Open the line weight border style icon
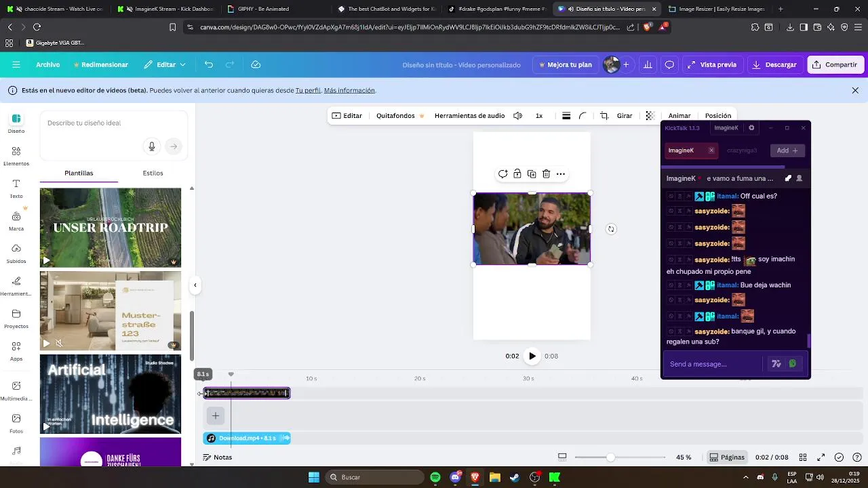The height and width of the screenshot is (488, 868). [566, 116]
